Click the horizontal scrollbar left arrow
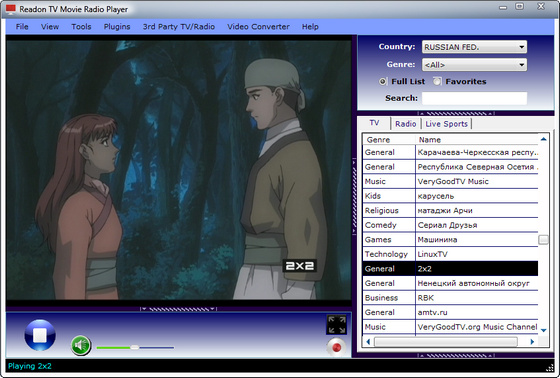560x378 pixels. (368, 342)
